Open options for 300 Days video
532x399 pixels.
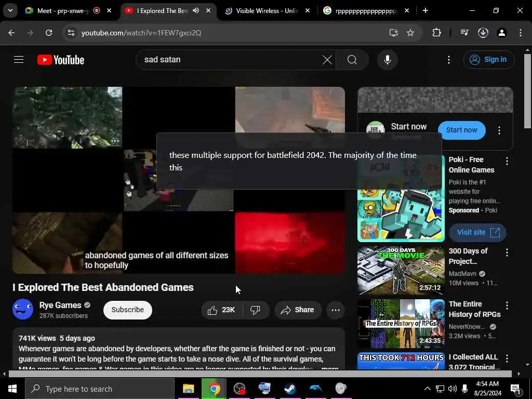point(507,252)
